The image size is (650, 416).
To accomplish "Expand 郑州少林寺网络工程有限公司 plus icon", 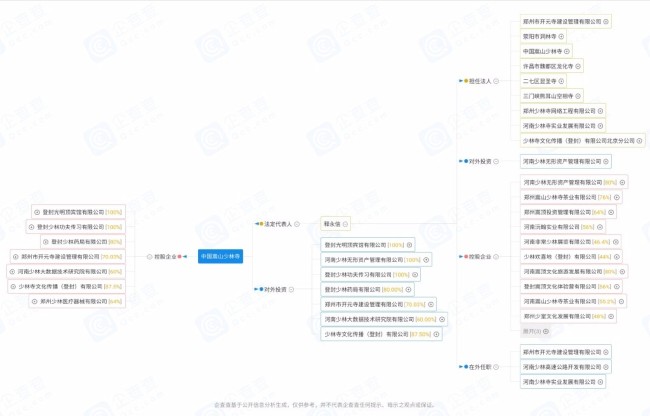I will 600,111.
